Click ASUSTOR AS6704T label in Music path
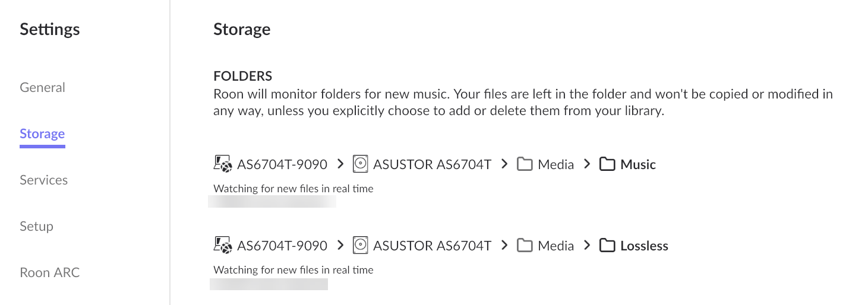Screen dimensions: 868x305 432,164
